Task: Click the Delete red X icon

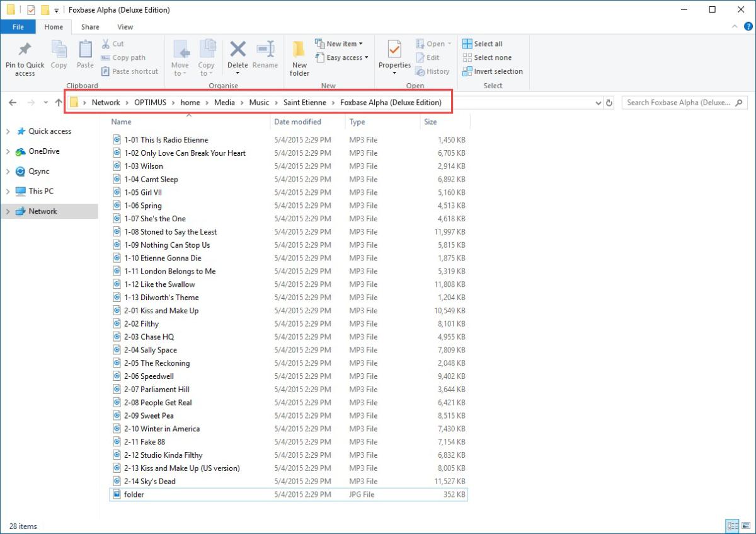Action: pos(238,49)
